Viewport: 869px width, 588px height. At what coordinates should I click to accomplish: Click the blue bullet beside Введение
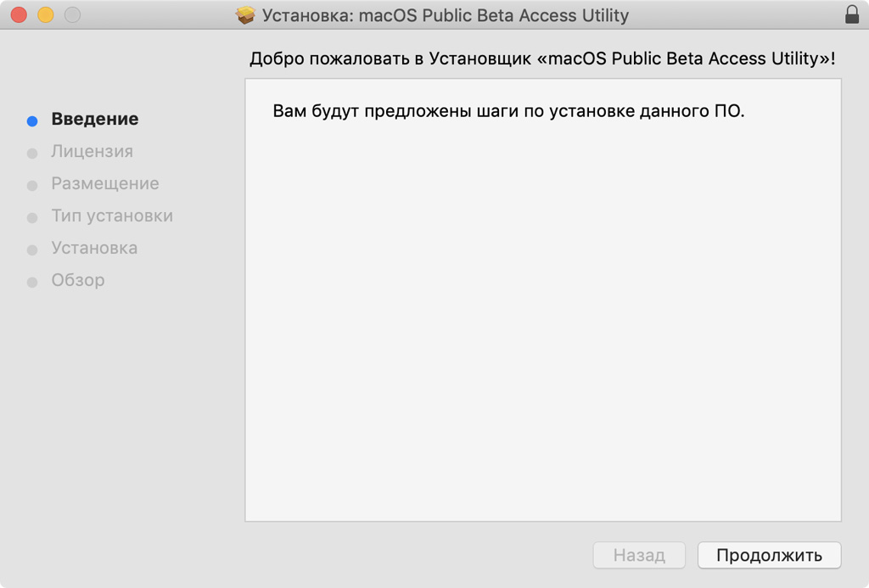coord(32,120)
